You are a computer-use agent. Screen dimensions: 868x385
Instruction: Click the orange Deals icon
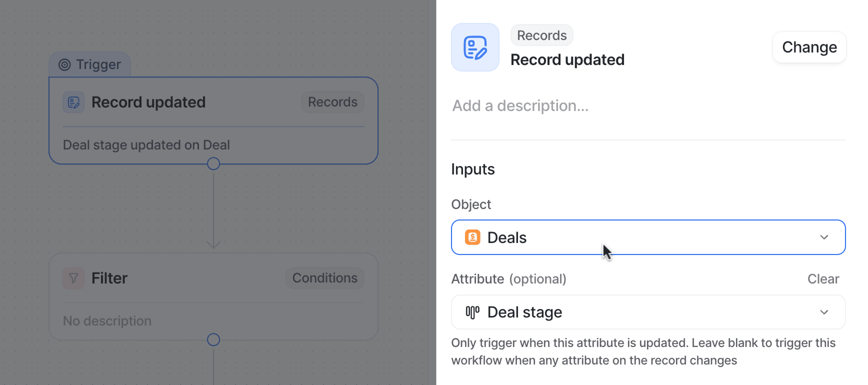pyautogui.click(x=472, y=237)
